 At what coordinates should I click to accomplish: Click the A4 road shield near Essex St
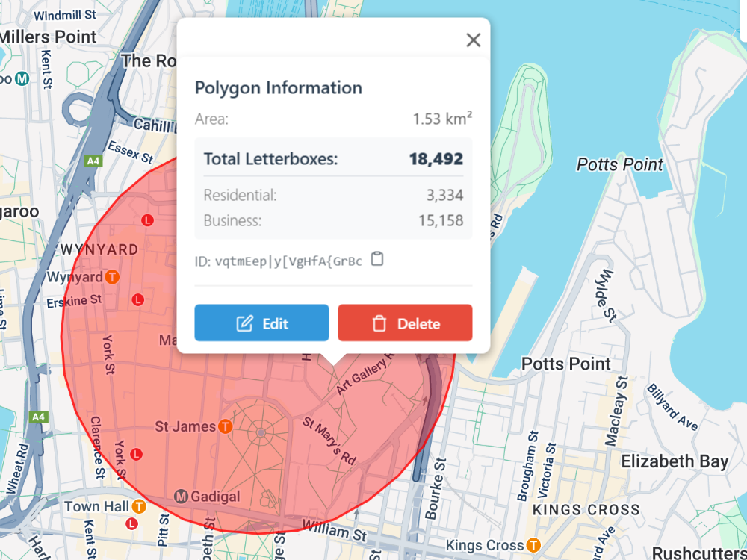pyautogui.click(x=93, y=161)
